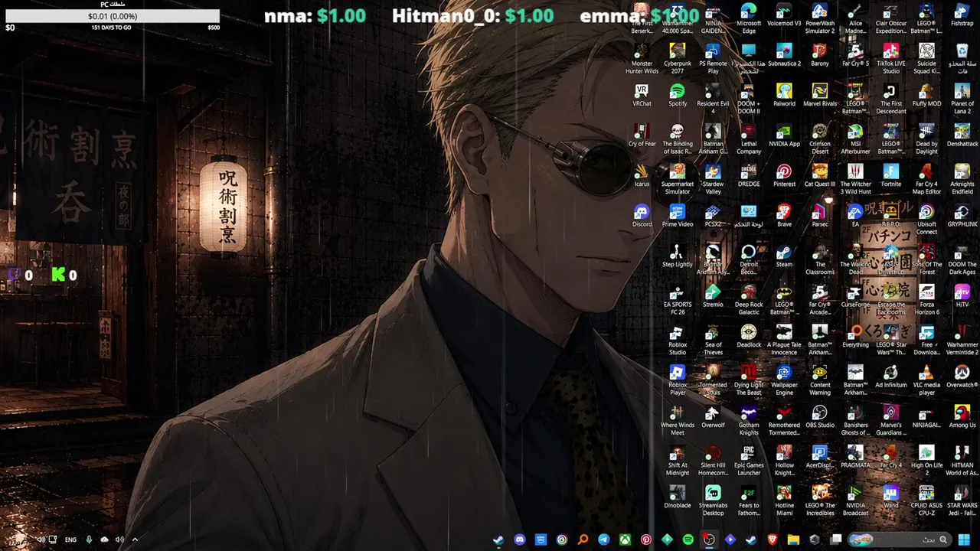The height and width of the screenshot is (551, 980).
Task: Open the Everything search shortcut
Action: coord(855,336)
